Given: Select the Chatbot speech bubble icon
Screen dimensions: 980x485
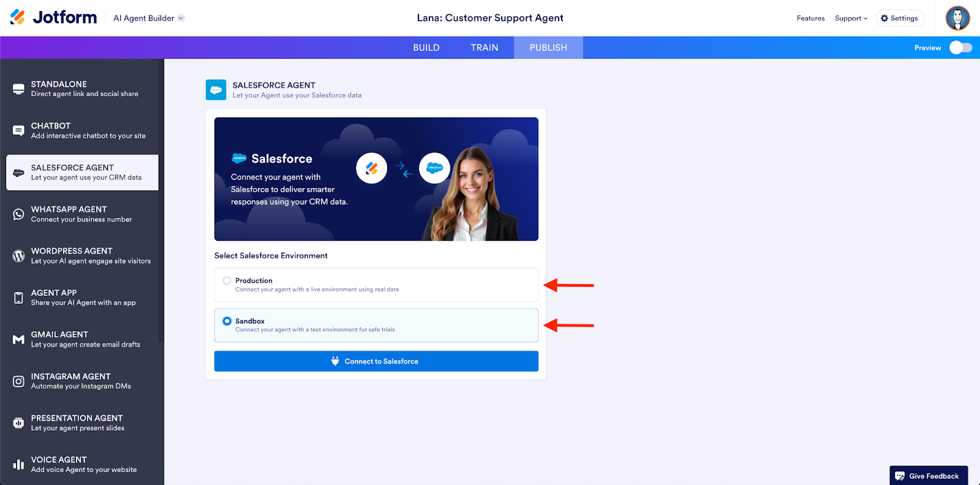Looking at the screenshot, I should tap(18, 130).
